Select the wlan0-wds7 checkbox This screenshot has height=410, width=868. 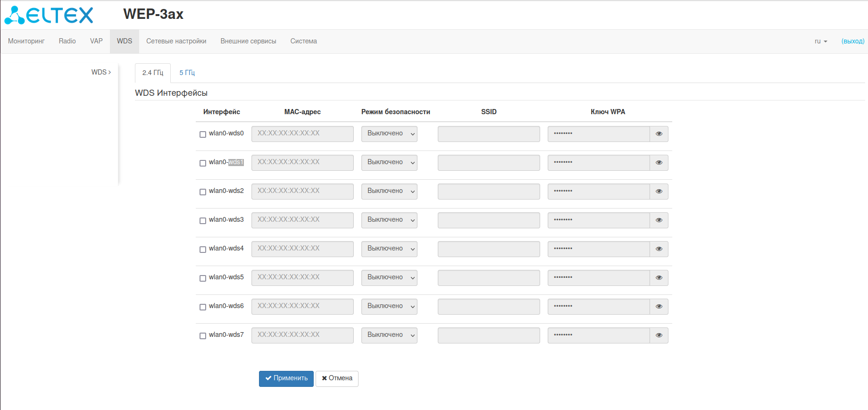(x=203, y=336)
